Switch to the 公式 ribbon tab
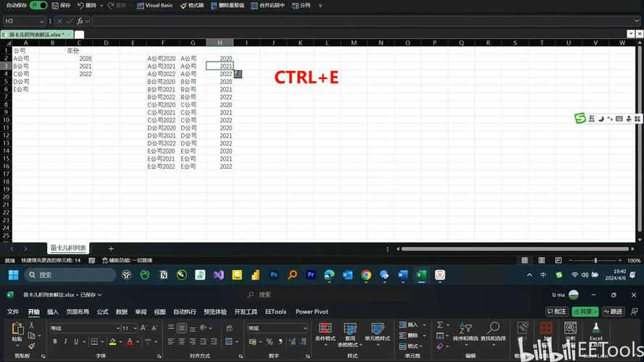 [102, 312]
